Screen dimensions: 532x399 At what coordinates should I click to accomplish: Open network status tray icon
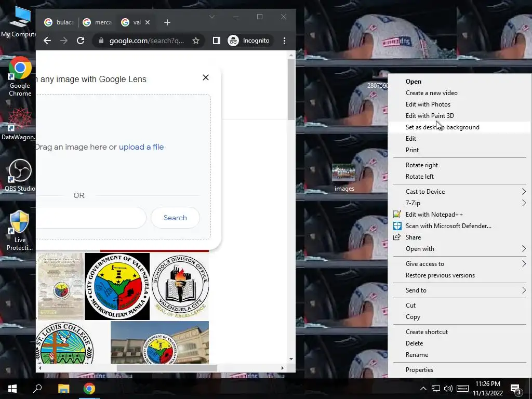436,389
